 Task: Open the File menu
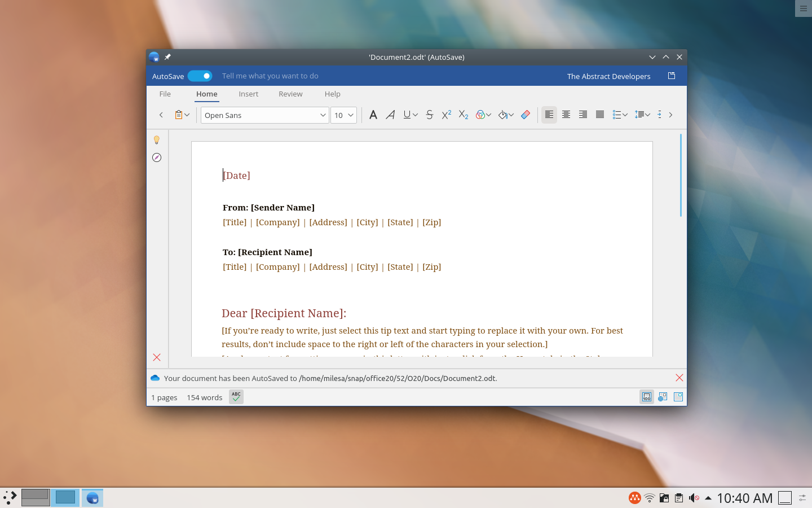165,94
